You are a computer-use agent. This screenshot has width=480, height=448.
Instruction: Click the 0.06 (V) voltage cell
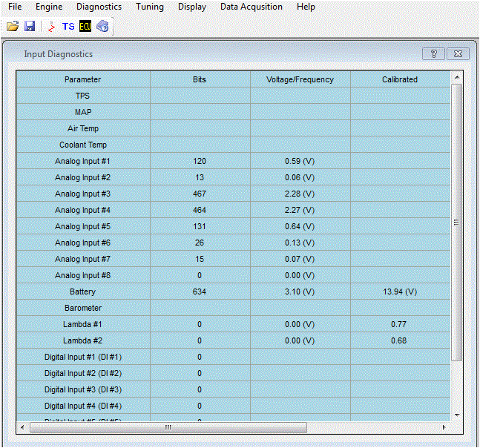point(300,177)
